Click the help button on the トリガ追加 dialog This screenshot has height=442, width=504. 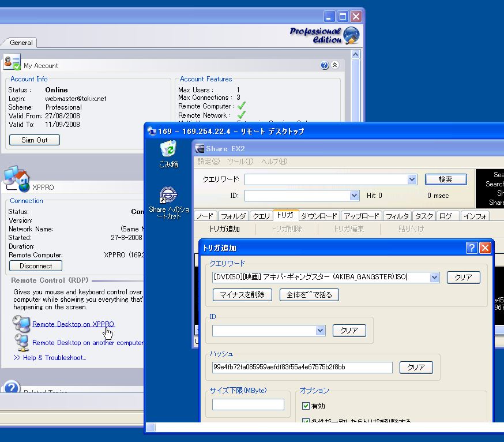pyautogui.click(x=472, y=248)
